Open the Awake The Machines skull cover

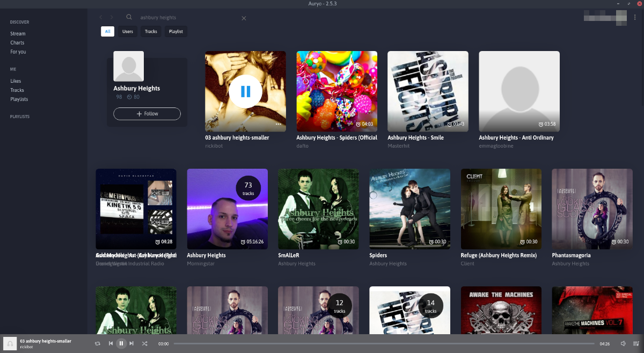[x=501, y=310]
